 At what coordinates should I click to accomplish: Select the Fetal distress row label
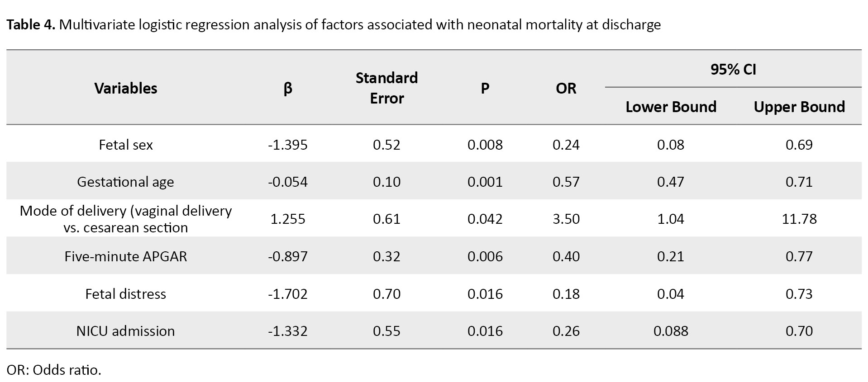[126, 294]
